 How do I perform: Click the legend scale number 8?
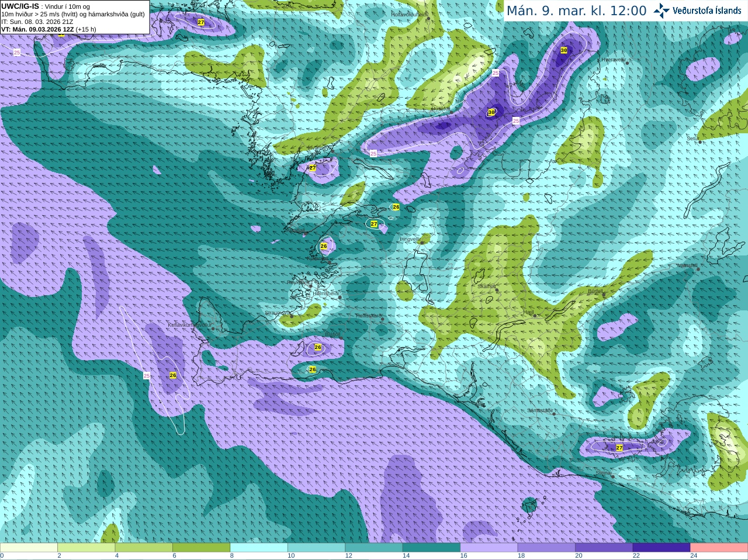coord(232,556)
